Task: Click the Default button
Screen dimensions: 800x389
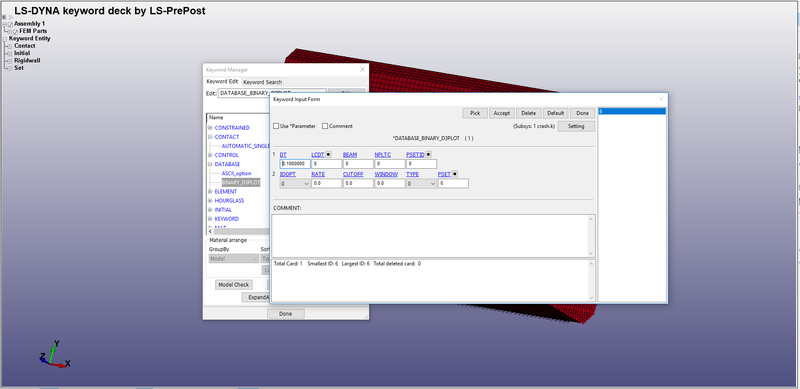Action: [556, 113]
